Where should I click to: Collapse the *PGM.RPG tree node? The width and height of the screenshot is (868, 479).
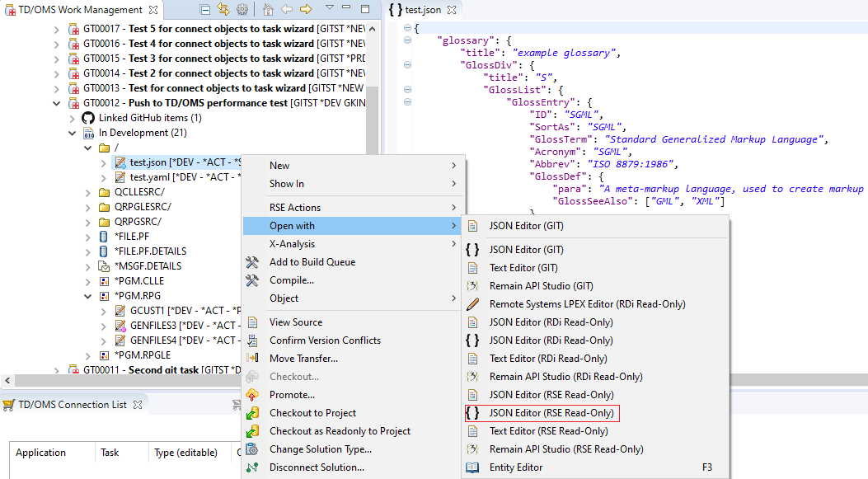click(88, 296)
